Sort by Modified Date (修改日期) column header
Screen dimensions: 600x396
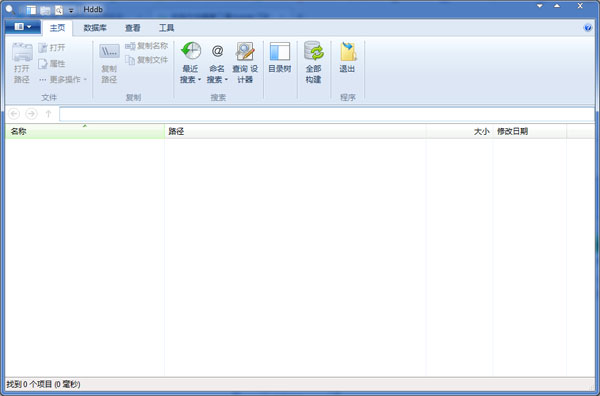[x=530, y=131]
